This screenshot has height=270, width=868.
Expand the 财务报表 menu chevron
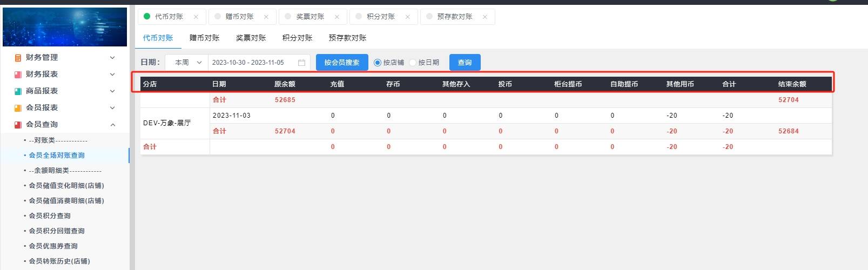tap(112, 75)
